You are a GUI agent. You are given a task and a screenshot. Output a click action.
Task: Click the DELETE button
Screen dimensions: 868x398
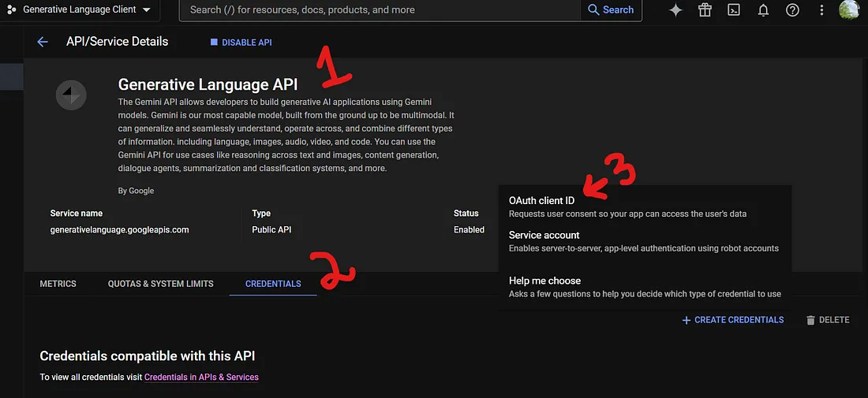point(828,320)
